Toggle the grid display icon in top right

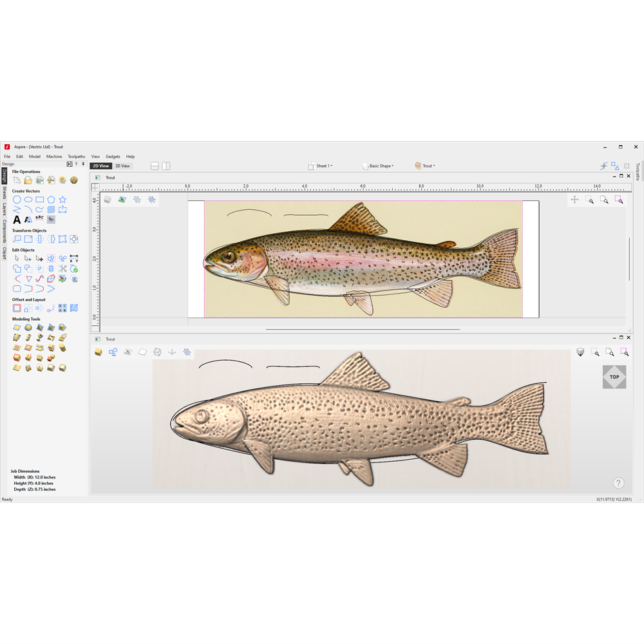pyautogui.click(x=627, y=166)
